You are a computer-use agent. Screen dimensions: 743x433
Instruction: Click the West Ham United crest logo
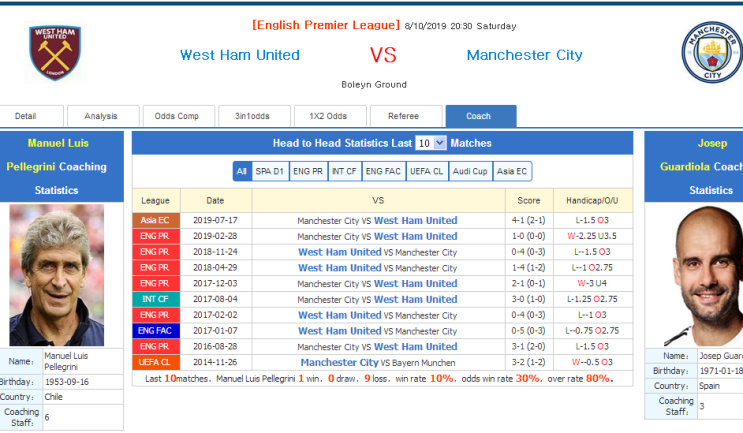click(55, 52)
